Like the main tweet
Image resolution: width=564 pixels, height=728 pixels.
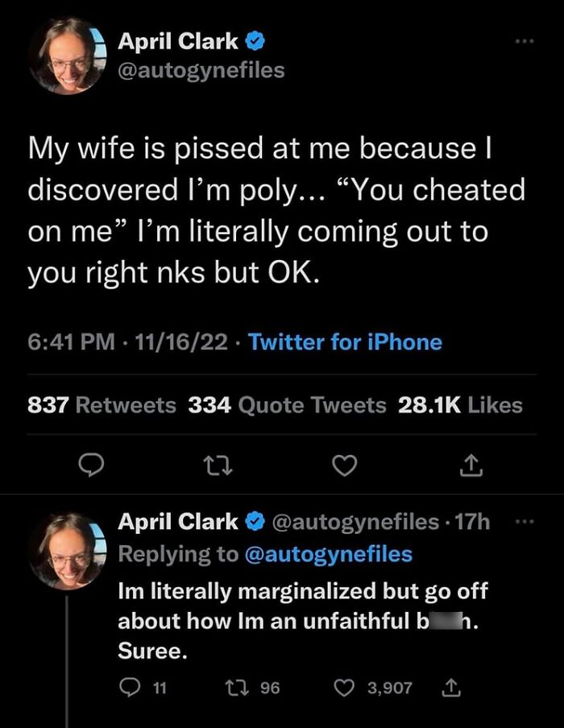(345, 464)
